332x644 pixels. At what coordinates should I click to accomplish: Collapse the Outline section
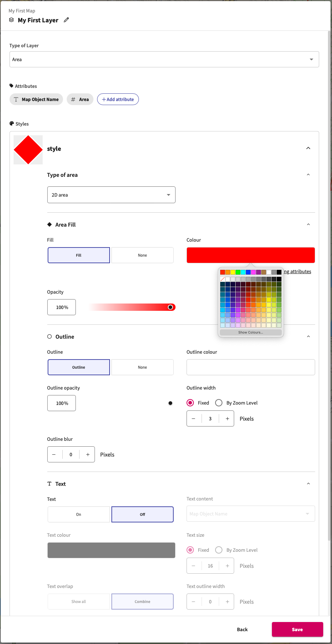point(308,336)
